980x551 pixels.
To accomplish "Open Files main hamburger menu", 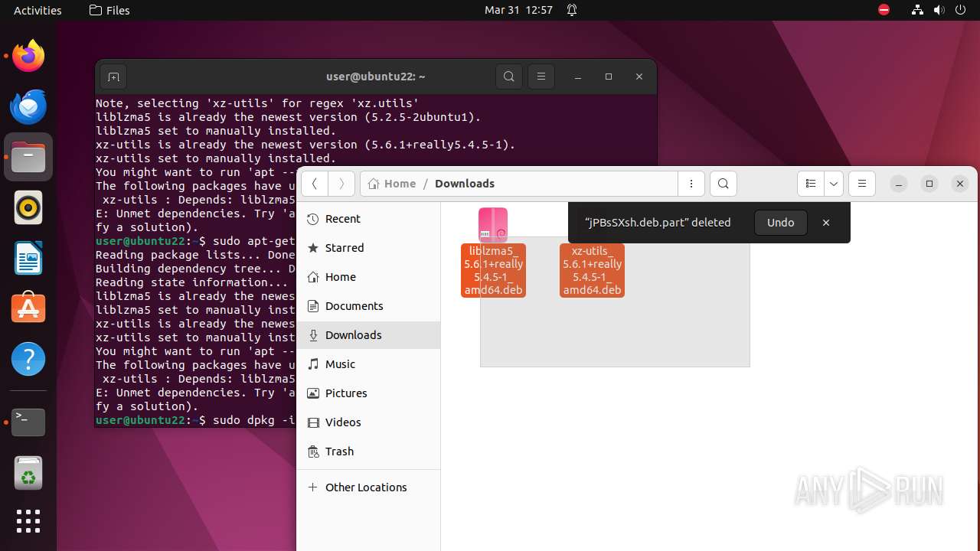I will [862, 184].
